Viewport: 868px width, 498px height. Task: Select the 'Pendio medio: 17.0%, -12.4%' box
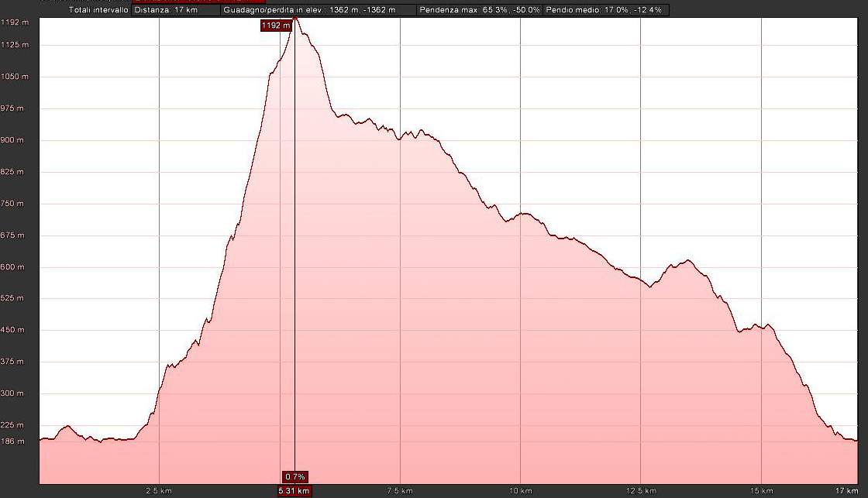coord(606,10)
